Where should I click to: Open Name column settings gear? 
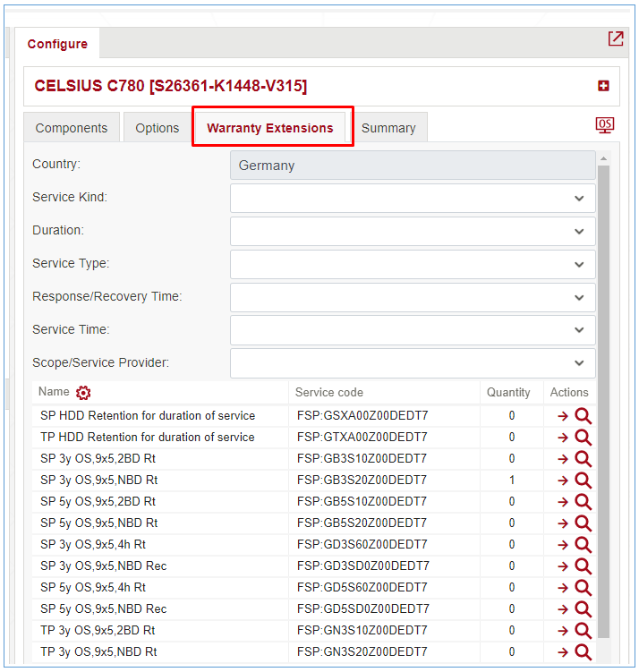point(83,393)
